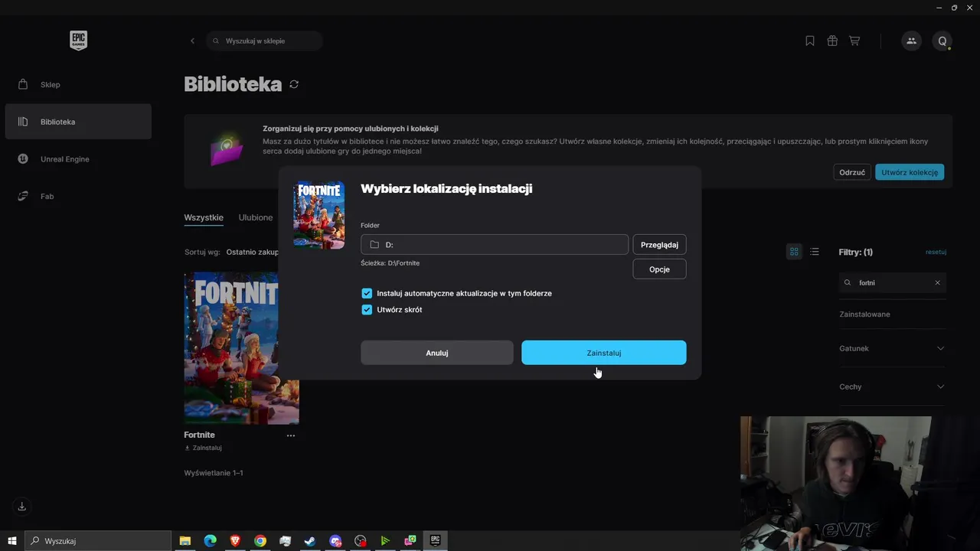Click the store search field
Image resolution: width=980 pixels, height=551 pixels.
pyautogui.click(x=265, y=41)
